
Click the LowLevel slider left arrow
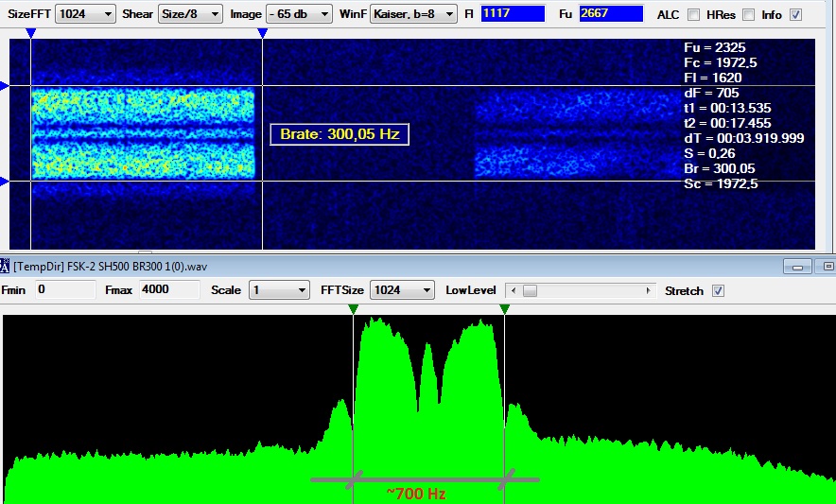pos(513,290)
